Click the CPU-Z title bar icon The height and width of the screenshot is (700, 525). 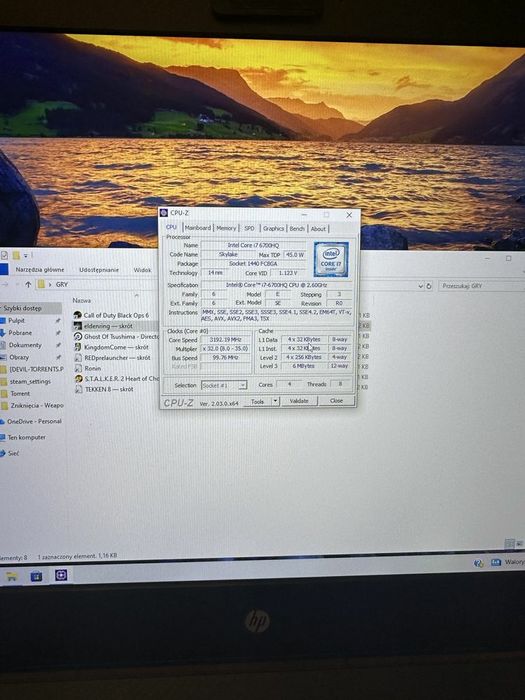tap(164, 213)
